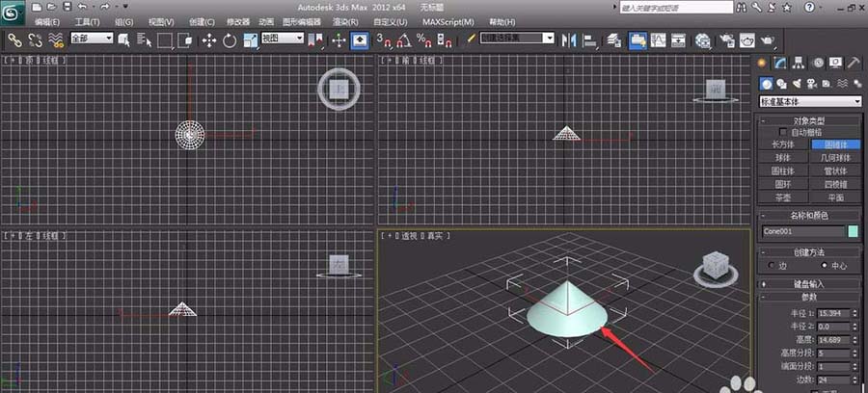Collapse the '名称和颜色' rollout
The height and width of the screenshot is (393, 868).
tap(809, 216)
